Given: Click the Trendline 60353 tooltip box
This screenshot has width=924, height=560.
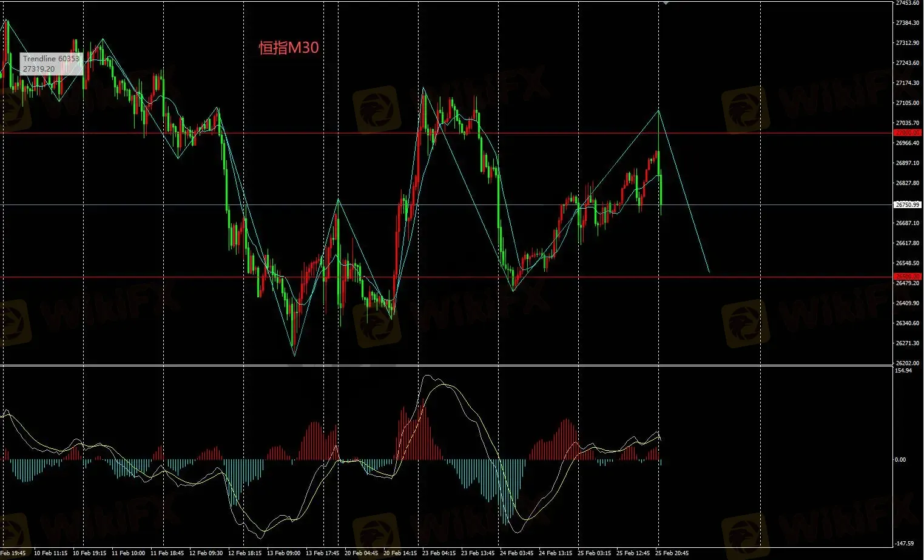Looking at the screenshot, I should pos(51,64).
